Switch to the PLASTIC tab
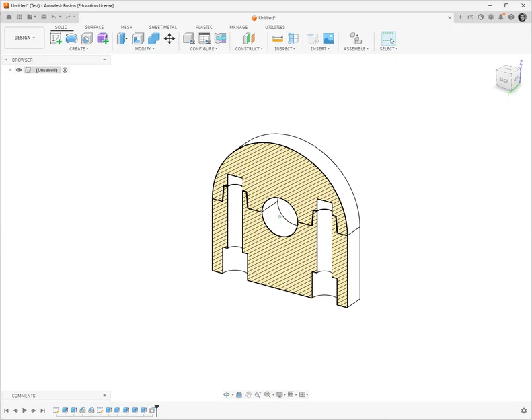Screen dimensions: 532x420 pyautogui.click(x=204, y=27)
